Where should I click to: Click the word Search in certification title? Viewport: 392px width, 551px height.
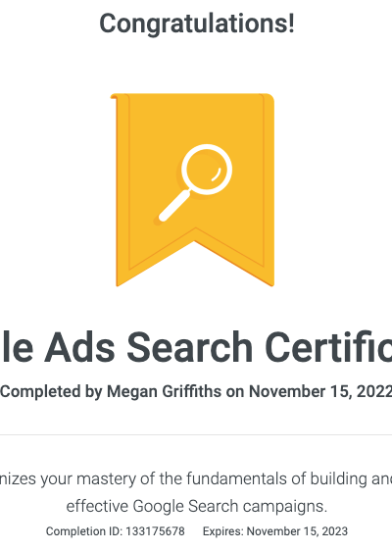click(190, 347)
